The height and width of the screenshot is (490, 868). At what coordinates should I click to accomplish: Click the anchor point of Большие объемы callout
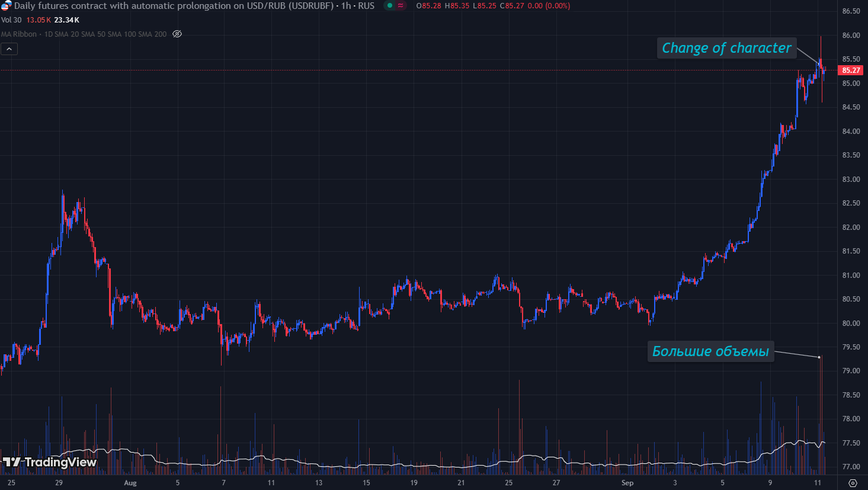click(819, 357)
